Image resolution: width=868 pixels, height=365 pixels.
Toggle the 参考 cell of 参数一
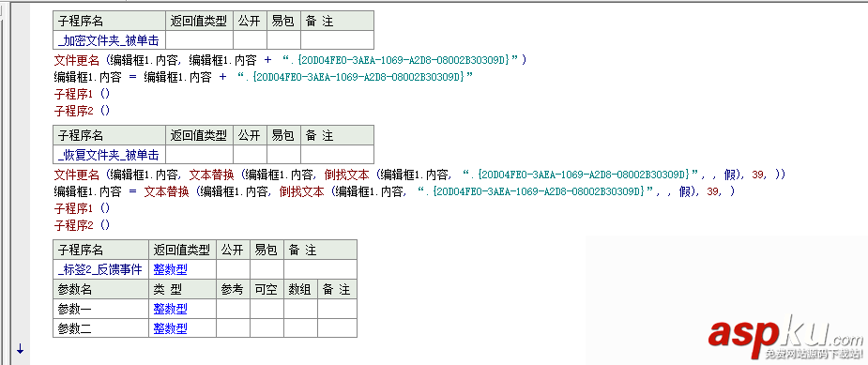click(x=233, y=309)
